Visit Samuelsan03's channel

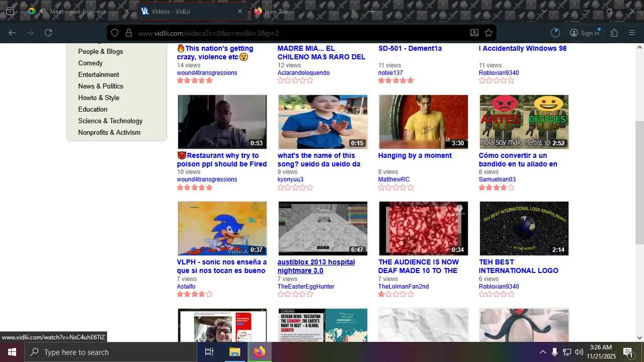click(x=497, y=179)
